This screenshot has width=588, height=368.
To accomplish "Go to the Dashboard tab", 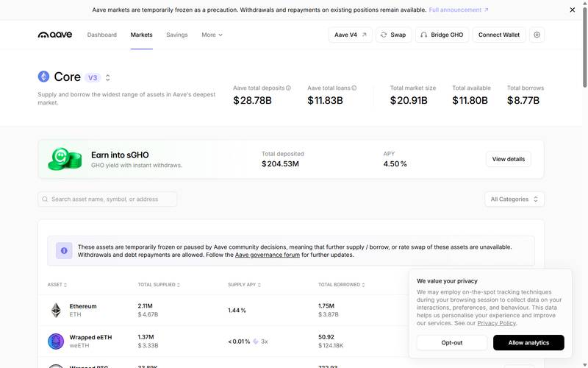I will (102, 35).
